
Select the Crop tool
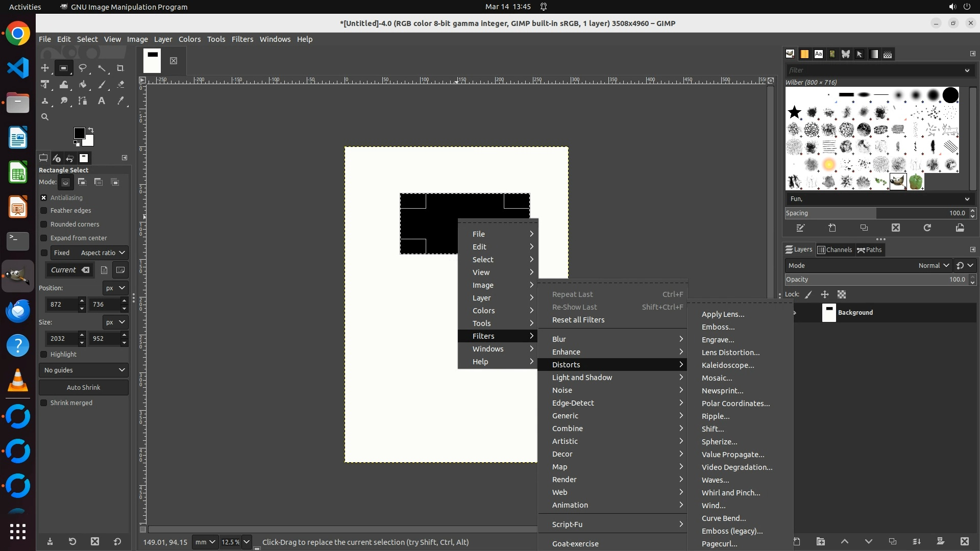tap(120, 68)
